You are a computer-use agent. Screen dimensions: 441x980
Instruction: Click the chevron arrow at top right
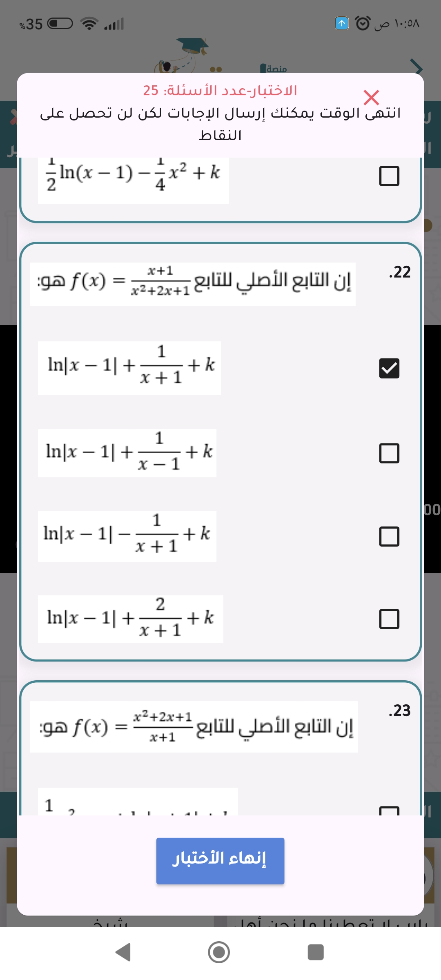click(416, 67)
